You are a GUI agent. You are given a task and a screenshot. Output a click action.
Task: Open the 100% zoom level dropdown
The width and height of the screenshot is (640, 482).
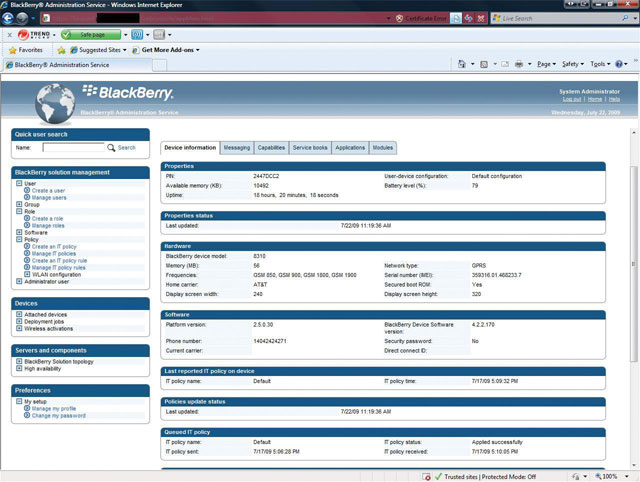626,476
